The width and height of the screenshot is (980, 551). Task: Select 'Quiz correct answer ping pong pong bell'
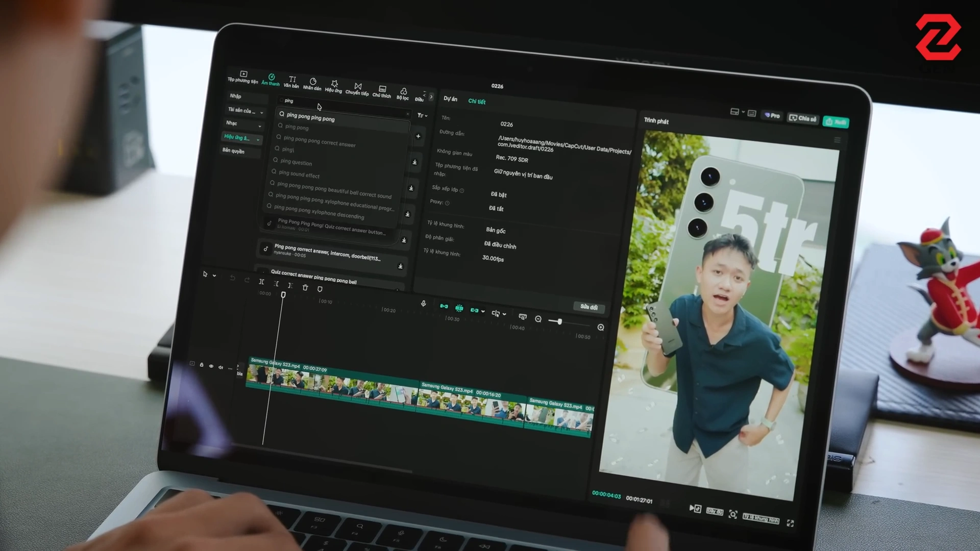313,277
